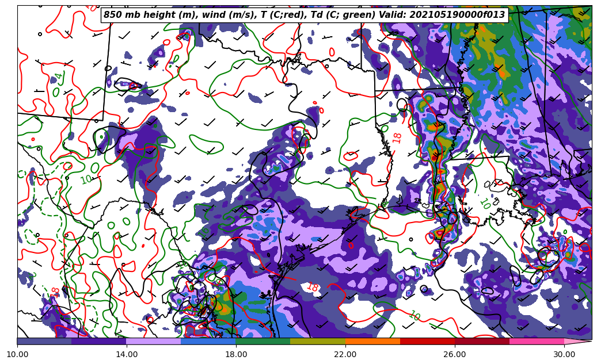This screenshot has height=364, width=597.
Task: Pick the light purple 14–16 colorbar swatch
Action: tap(154, 341)
